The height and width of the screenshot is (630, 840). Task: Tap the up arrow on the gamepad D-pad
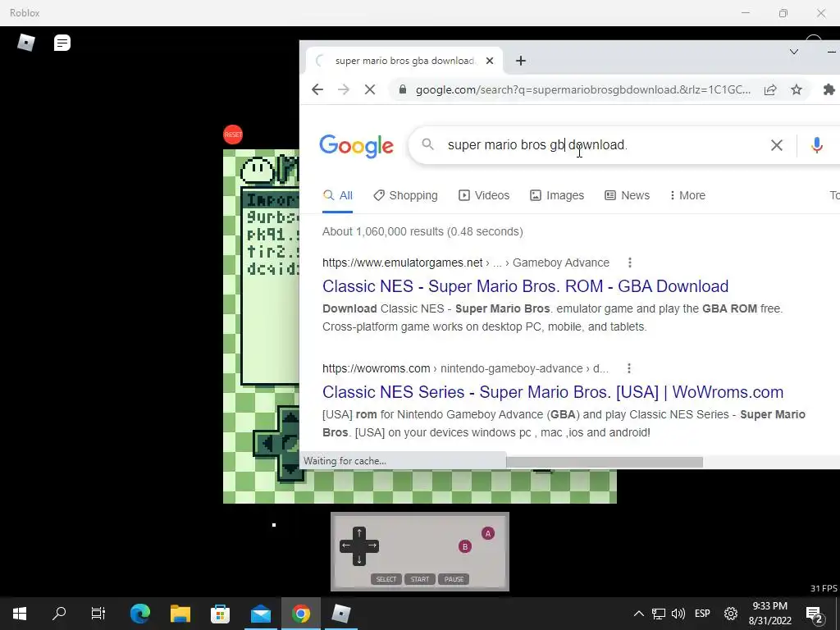pyautogui.click(x=359, y=533)
